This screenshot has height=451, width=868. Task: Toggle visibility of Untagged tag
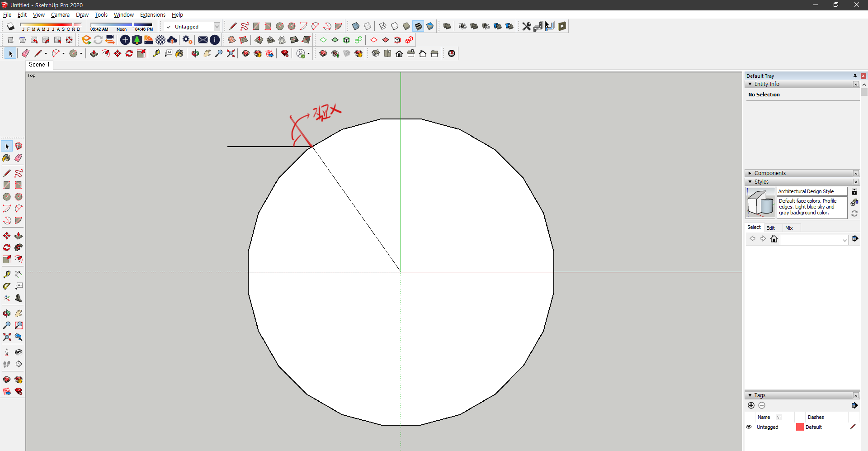[749, 427]
